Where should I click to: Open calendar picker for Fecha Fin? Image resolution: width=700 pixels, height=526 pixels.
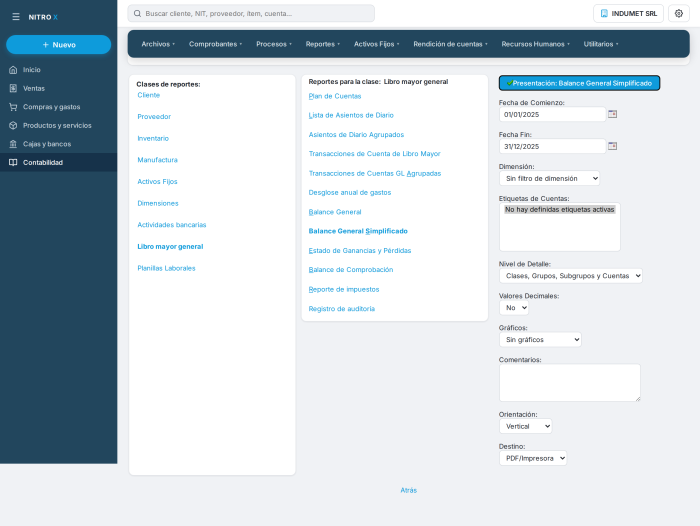[612, 146]
